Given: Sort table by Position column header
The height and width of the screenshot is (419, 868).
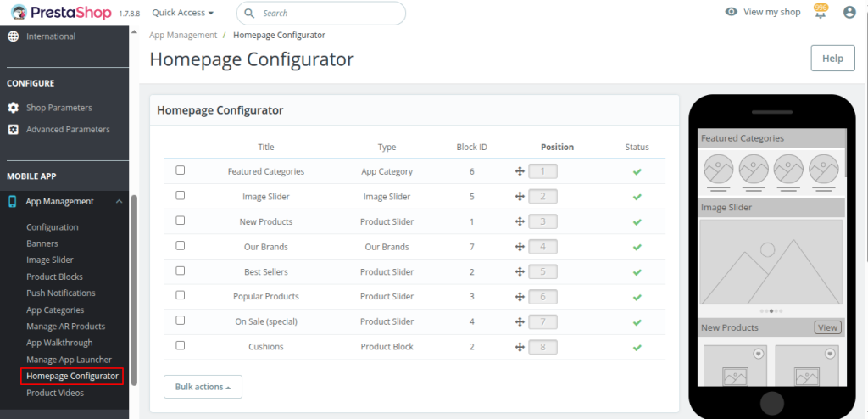Looking at the screenshot, I should tap(557, 147).
